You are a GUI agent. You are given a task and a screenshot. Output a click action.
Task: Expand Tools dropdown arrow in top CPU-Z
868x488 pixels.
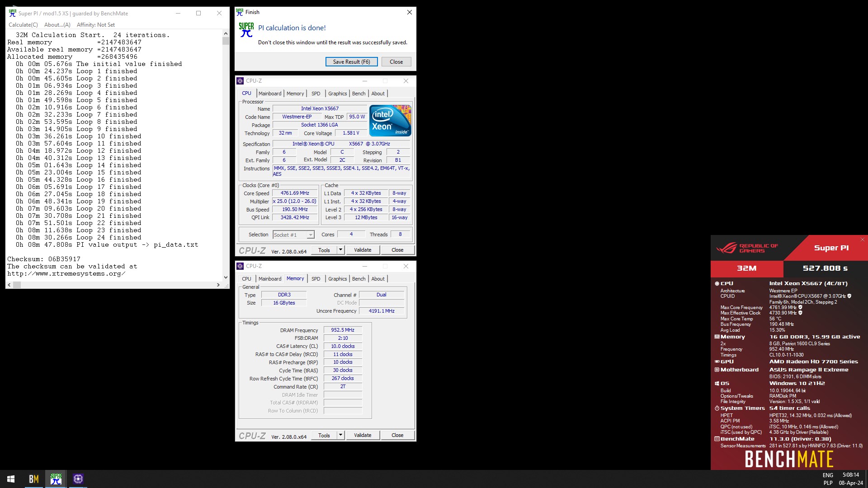tap(341, 250)
